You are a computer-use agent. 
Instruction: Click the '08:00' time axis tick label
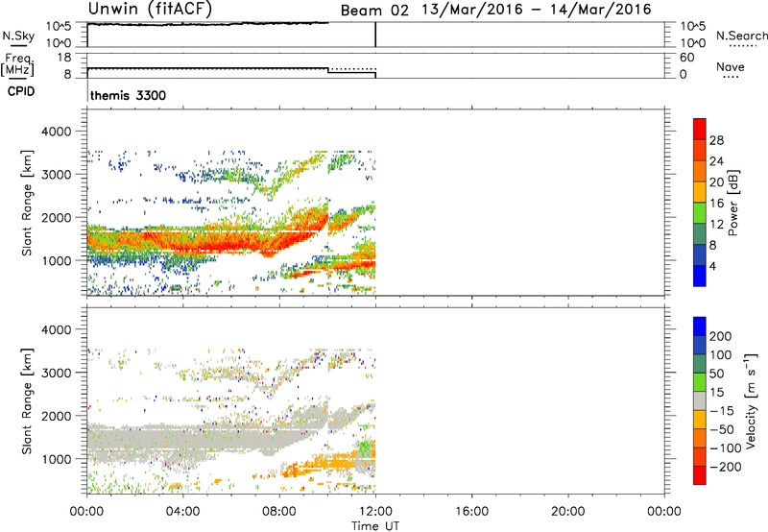point(279,512)
